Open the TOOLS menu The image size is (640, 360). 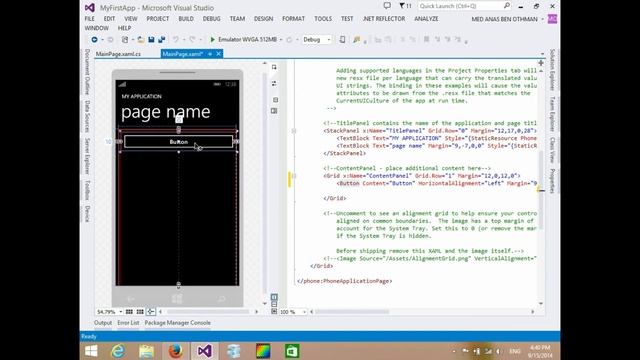[323, 19]
